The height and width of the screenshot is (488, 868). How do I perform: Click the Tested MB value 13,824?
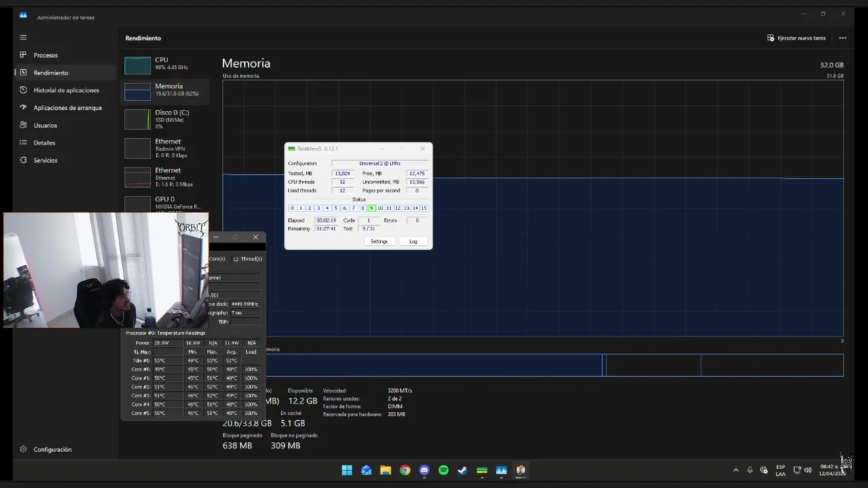342,174
